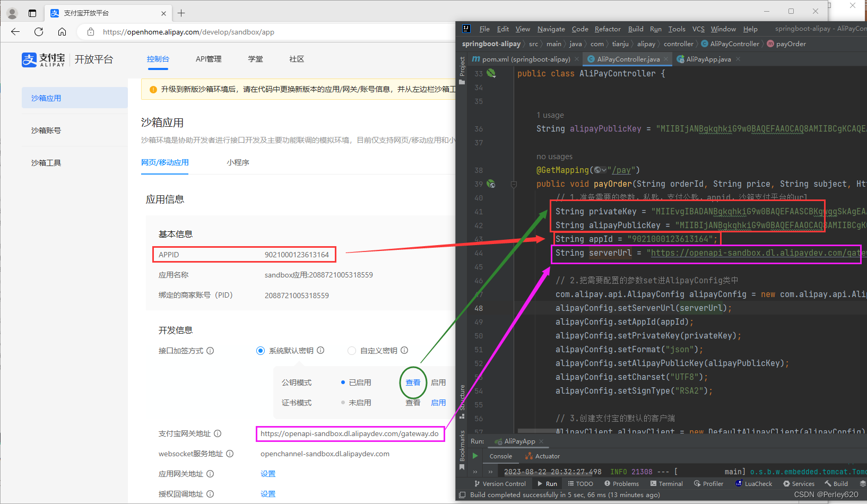Open the VCS menu in IntelliJ

[x=698, y=29]
